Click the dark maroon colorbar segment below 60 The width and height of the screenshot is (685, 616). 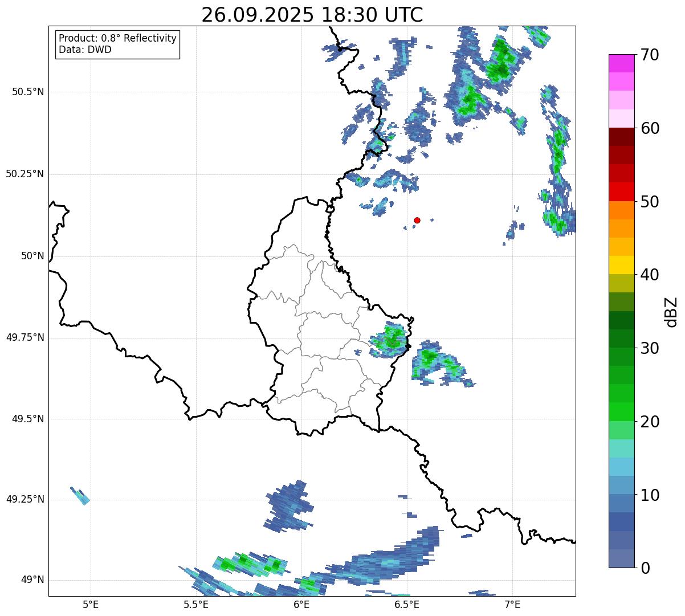[621, 137]
